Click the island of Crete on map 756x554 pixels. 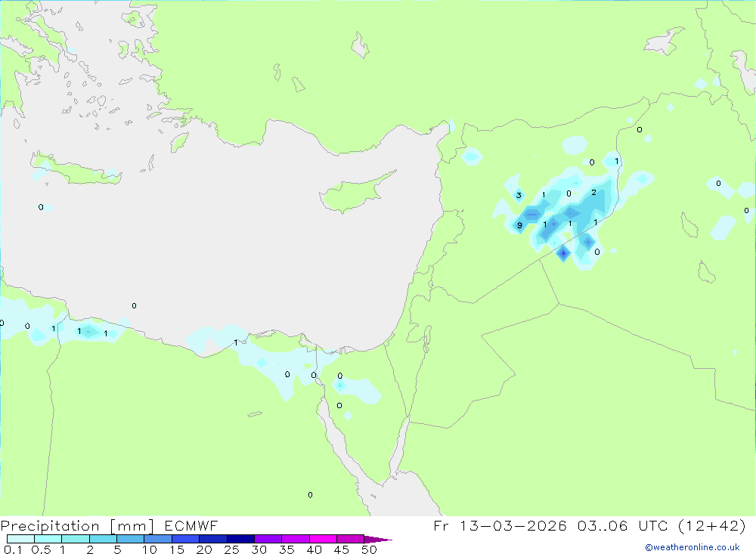pyautogui.click(x=77, y=170)
